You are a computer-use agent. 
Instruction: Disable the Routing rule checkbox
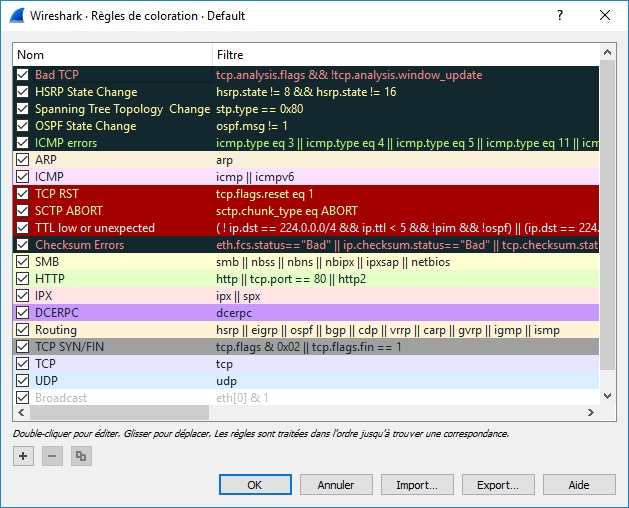tap(22, 329)
